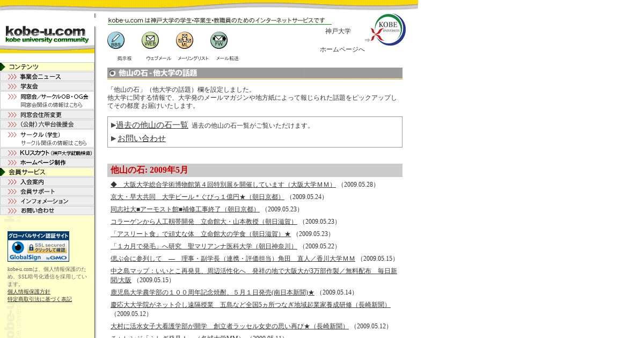The width and height of the screenshot is (644, 338).
Task: Click the kobe-u.com site logo
Action: [47, 35]
